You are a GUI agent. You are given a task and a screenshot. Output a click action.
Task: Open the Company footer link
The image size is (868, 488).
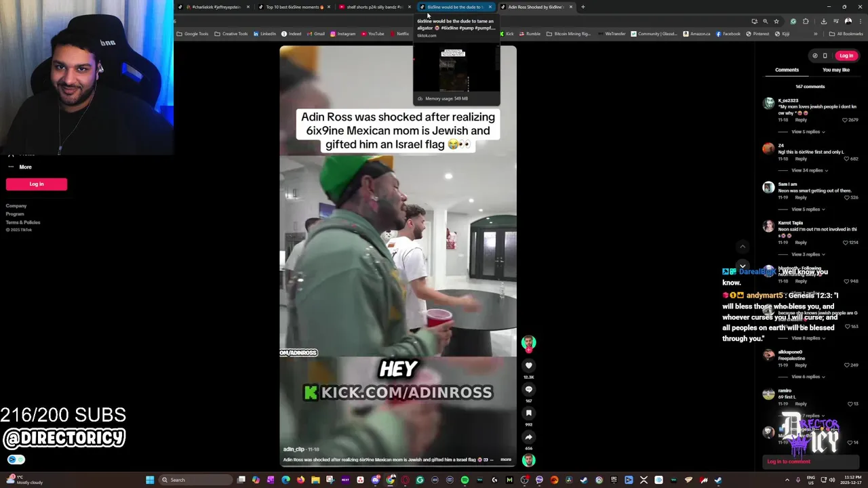click(16, 206)
